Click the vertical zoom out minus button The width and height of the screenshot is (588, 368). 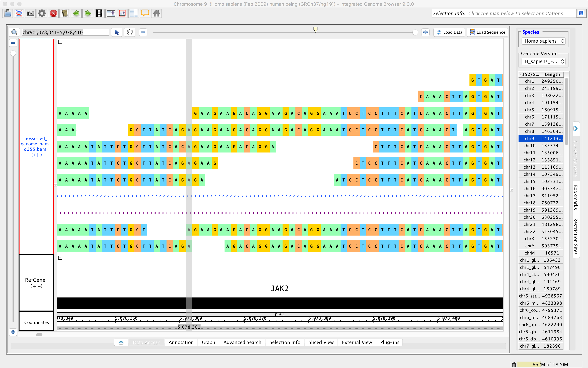click(x=13, y=43)
